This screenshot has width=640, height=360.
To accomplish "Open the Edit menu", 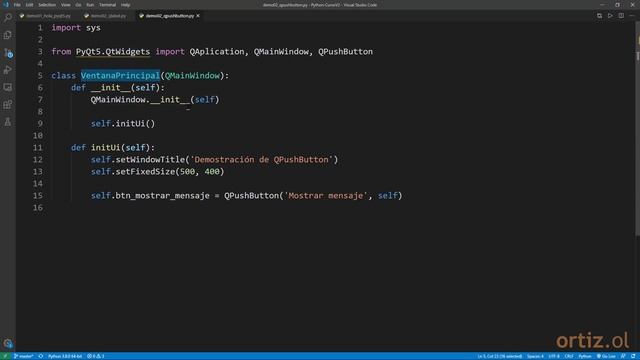I will click(29, 5).
